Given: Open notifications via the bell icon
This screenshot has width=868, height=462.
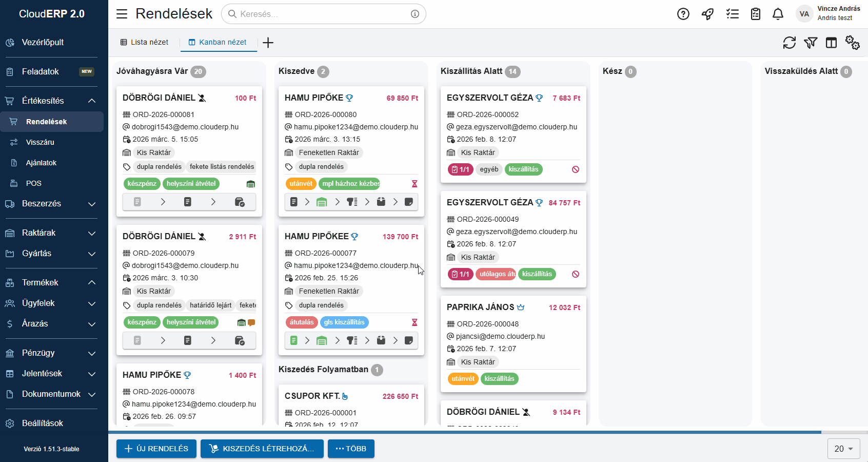Looking at the screenshot, I should pyautogui.click(x=778, y=14).
